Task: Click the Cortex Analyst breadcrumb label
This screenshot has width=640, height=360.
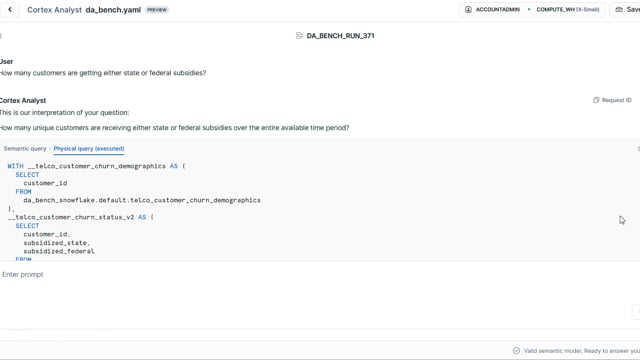Action: pyautogui.click(x=54, y=10)
